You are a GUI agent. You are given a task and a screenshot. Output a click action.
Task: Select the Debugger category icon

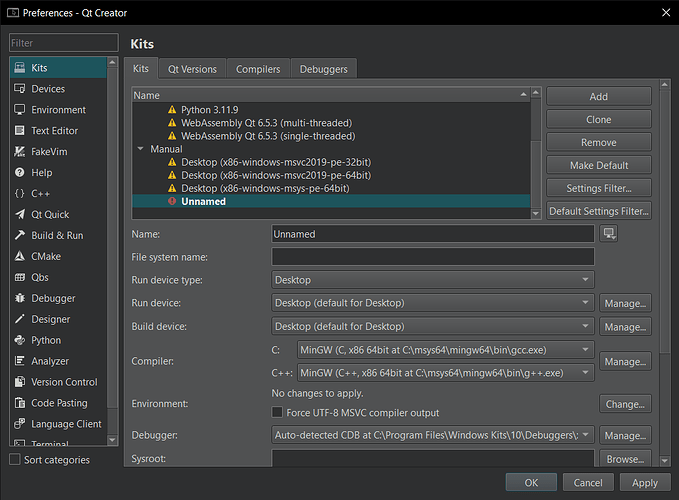coord(21,298)
